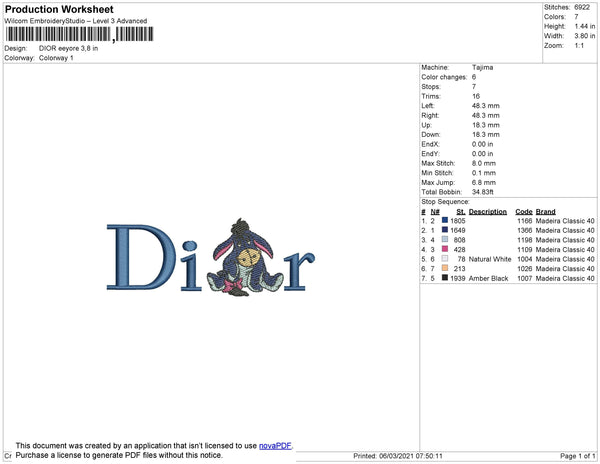The width and height of the screenshot is (600, 464).
Task: Click the pink swatch in row 428
Action: click(x=445, y=249)
